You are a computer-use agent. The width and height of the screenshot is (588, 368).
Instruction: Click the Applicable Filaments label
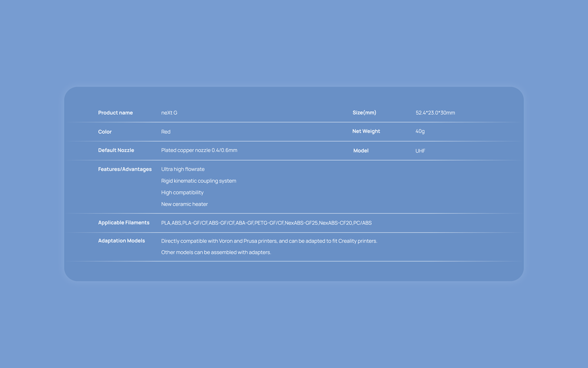point(123,223)
